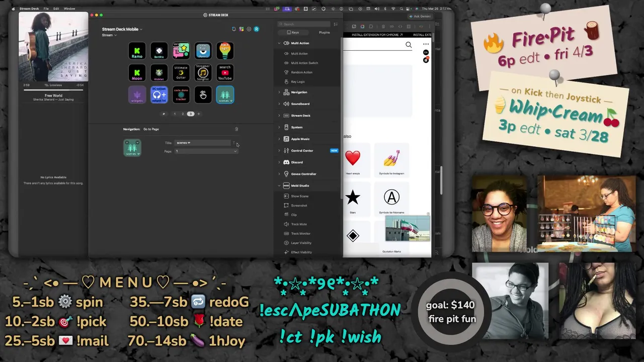Select the Kick Moon key
644x362 pixels.
[x=137, y=73]
